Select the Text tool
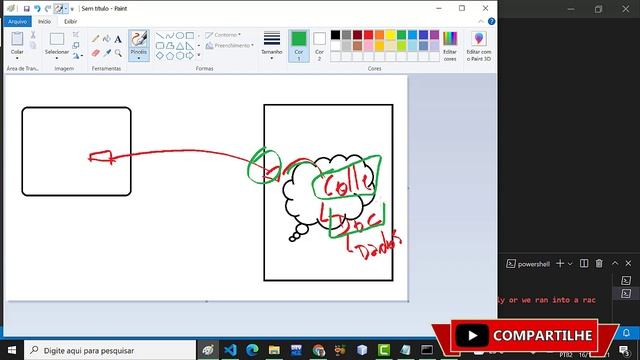 pos(118,39)
